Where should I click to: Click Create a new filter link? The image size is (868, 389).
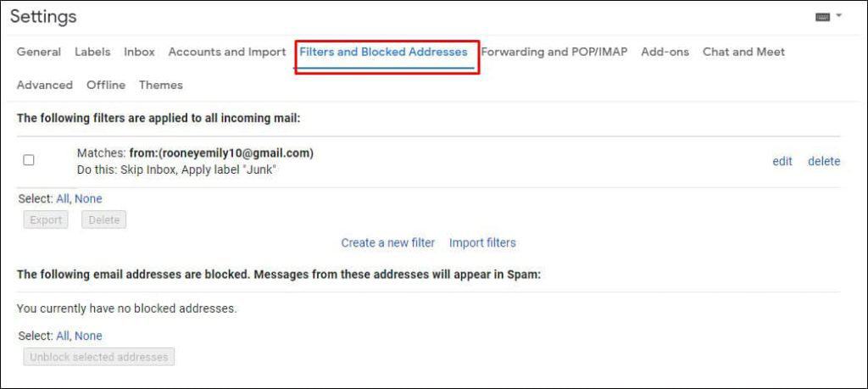coord(387,242)
